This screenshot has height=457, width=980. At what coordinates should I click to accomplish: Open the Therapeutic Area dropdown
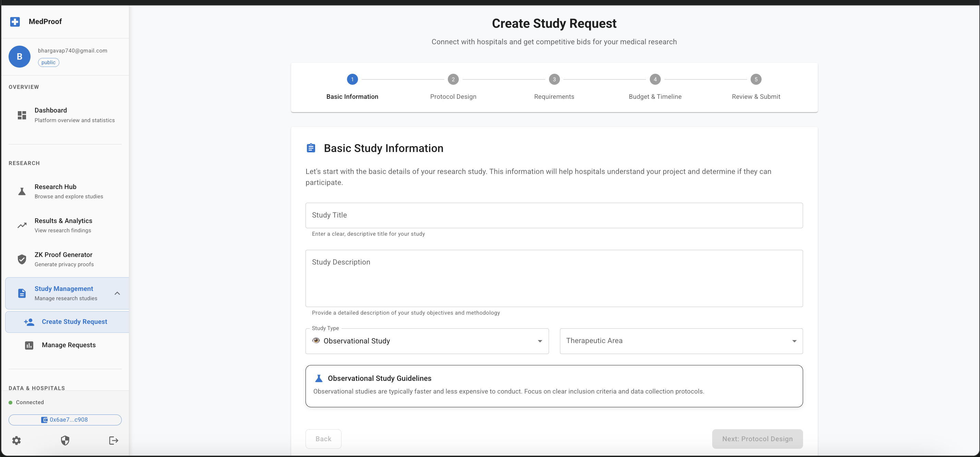(x=681, y=341)
